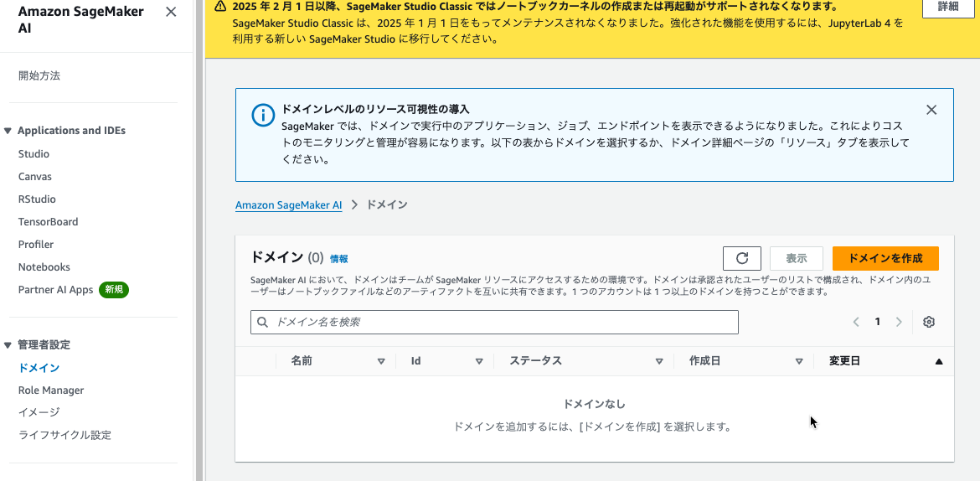This screenshot has width=980, height=481.
Task: Click the ドメイン breadcrumb current page text
Action: (x=387, y=204)
